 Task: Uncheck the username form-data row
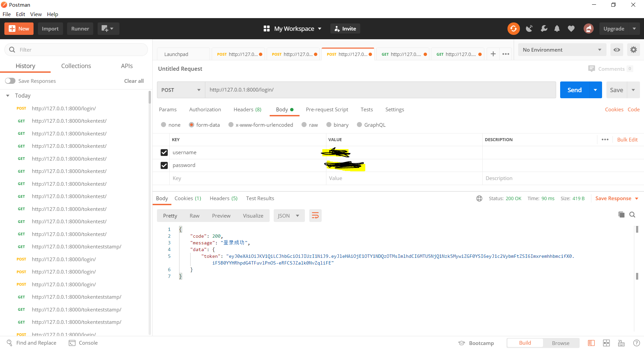pos(164,152)
